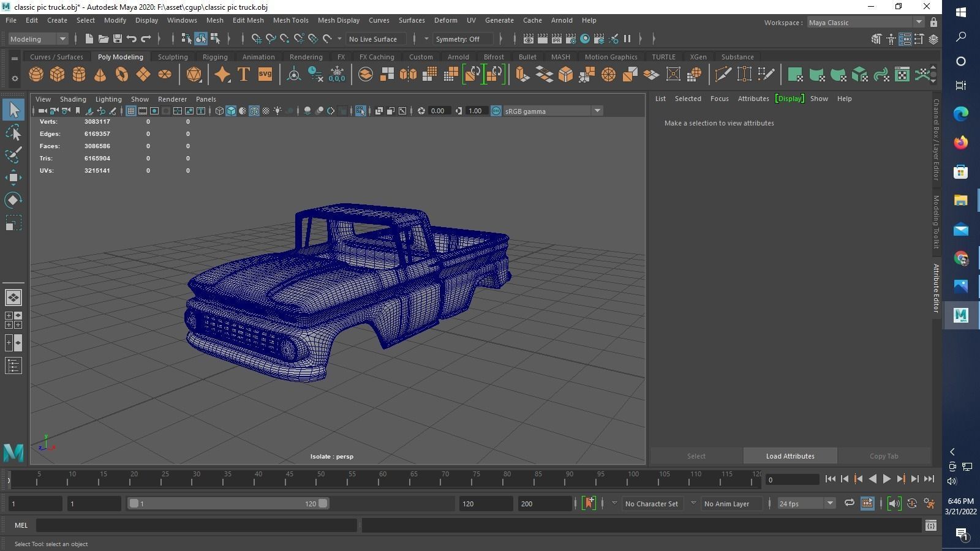This screenshot has height=551, width=980.
Task: Open the Workspace Maya Classic dropdown
Action: tap(865, 23)
